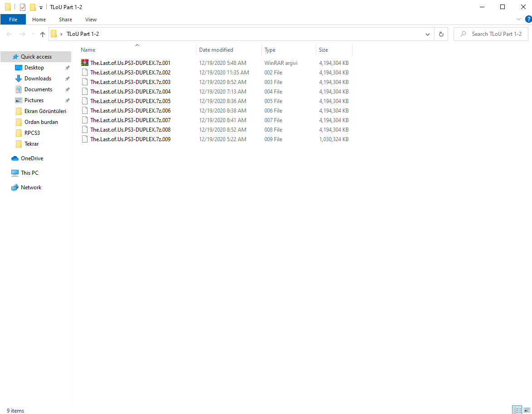Select This PC in navigation pane
Viewport: 532px width, 414px height.
click(x=29, y=173)
